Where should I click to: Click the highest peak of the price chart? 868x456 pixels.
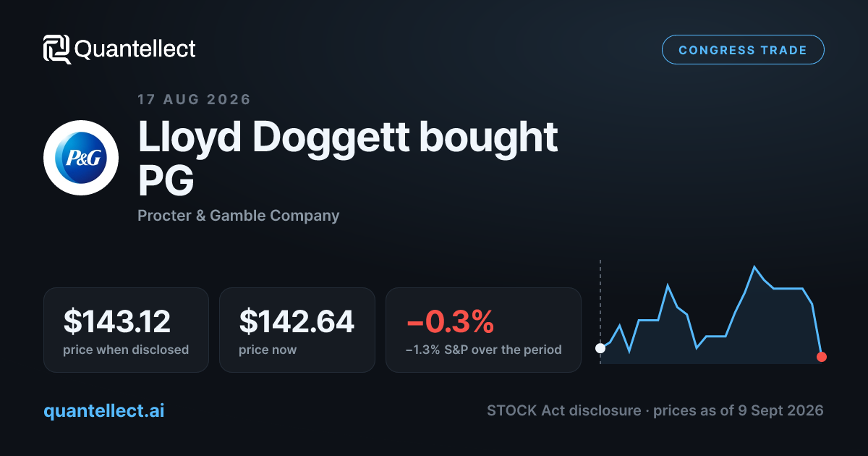(755, 267)
